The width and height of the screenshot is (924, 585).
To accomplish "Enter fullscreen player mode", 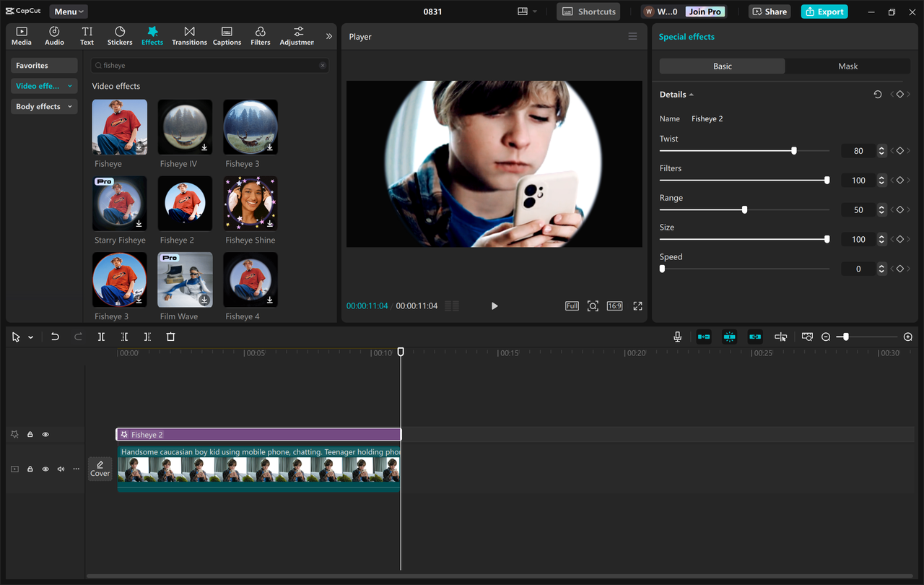I will coord(637,306).
